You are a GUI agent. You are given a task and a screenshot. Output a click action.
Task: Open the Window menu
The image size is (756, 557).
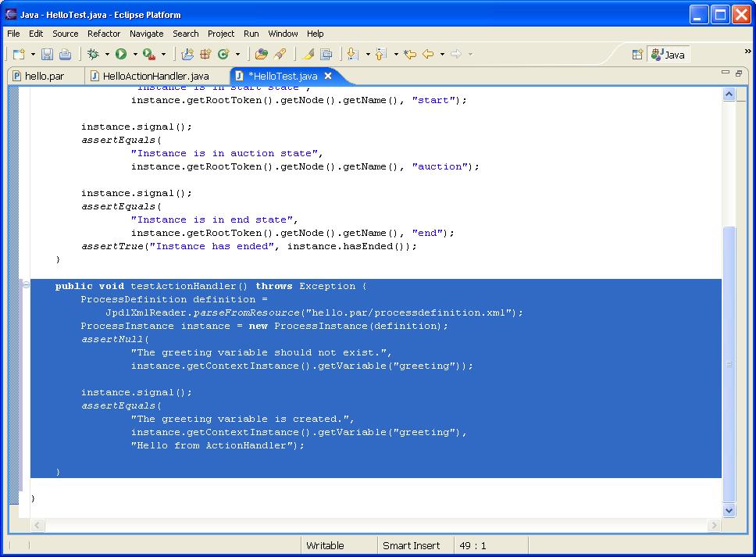pos(283,34)
